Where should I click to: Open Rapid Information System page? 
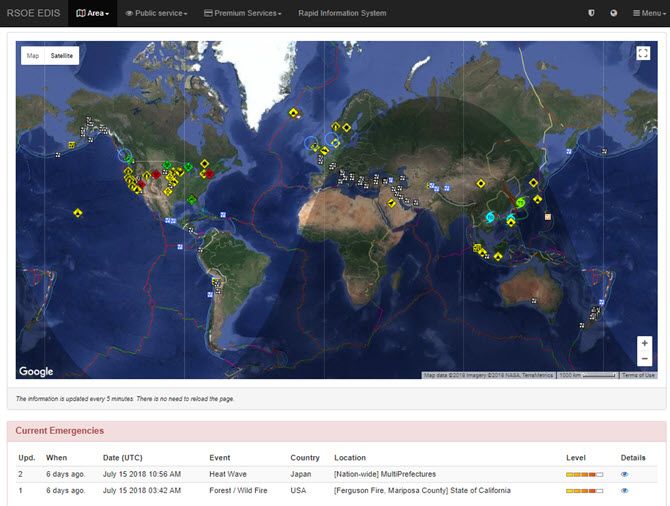(342, 13)
